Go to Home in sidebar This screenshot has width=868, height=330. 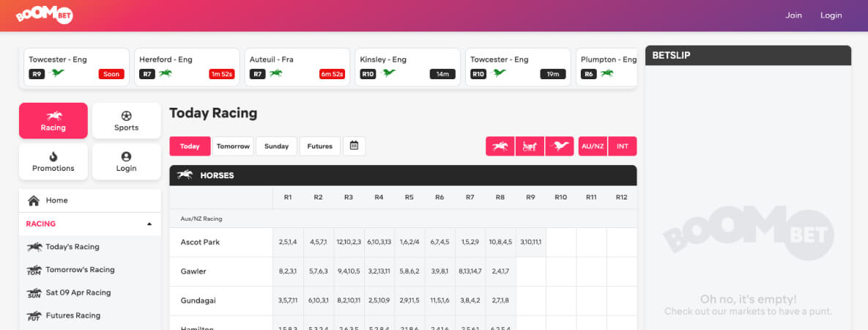89,200
